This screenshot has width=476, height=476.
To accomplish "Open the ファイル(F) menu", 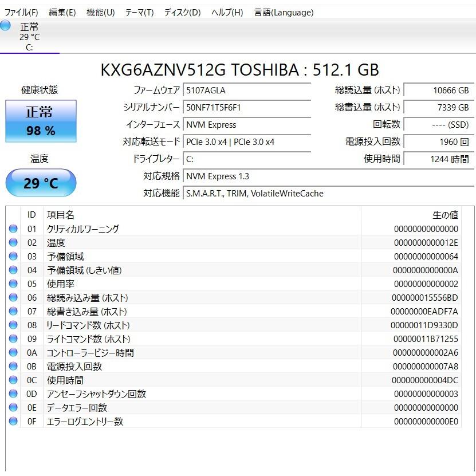I will [21, 13].
